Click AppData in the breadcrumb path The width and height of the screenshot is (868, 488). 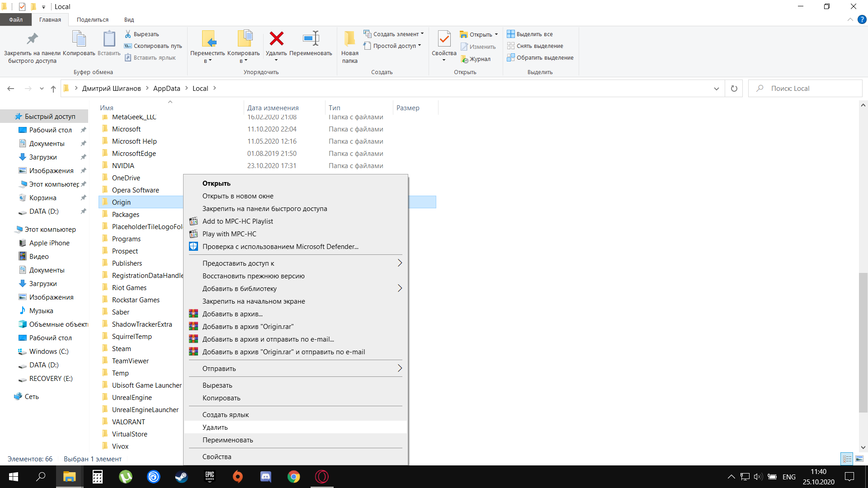click(166, 89)
